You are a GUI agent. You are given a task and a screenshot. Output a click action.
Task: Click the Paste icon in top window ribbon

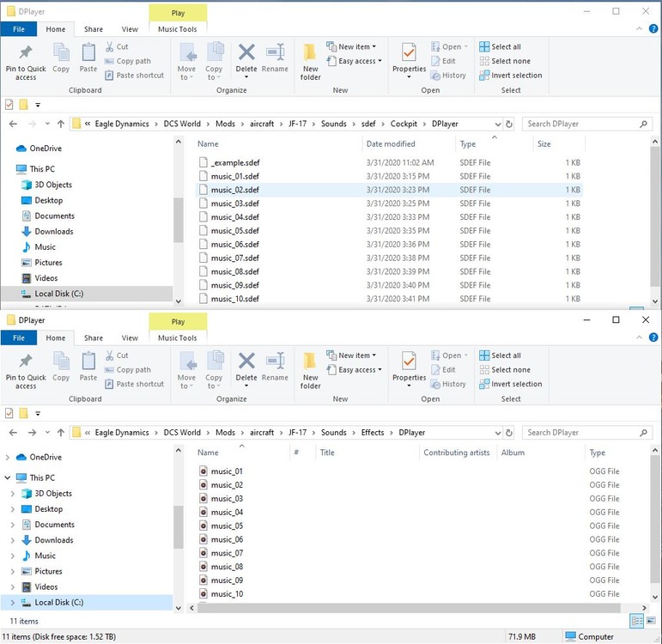[x=88, y=52]
